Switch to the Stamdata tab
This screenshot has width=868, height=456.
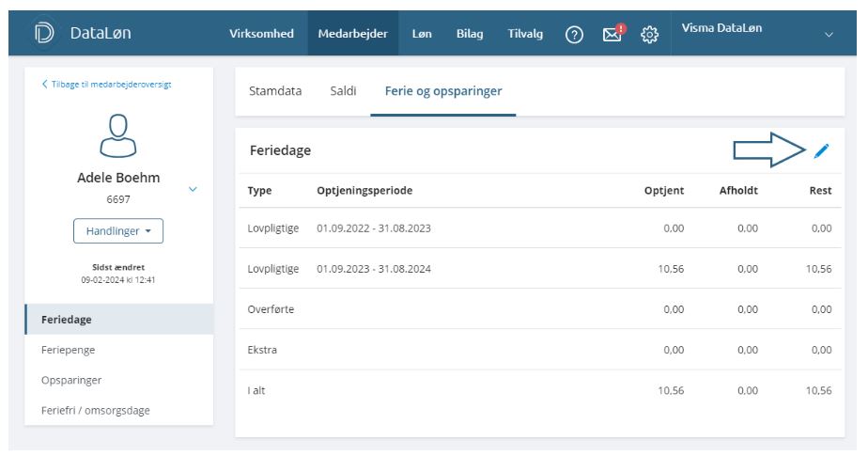(275, 91)
